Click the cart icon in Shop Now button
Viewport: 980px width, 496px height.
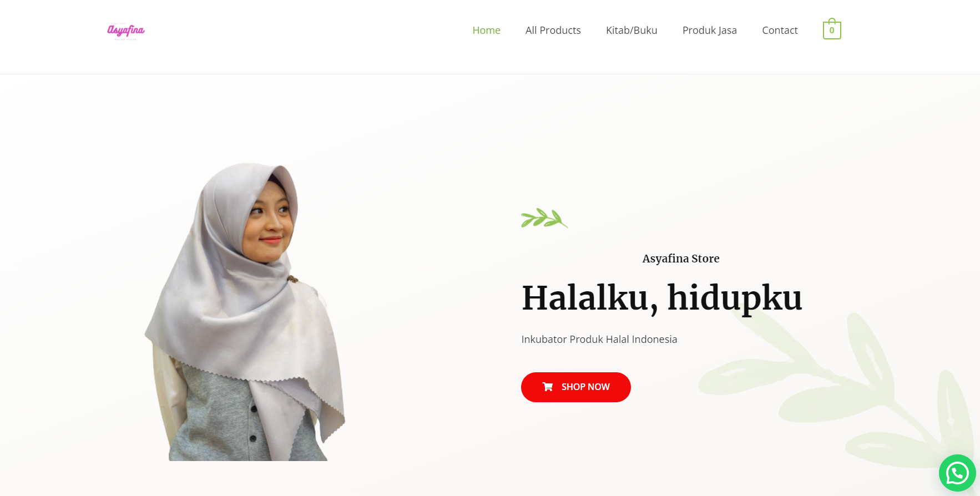click(548, 387)
